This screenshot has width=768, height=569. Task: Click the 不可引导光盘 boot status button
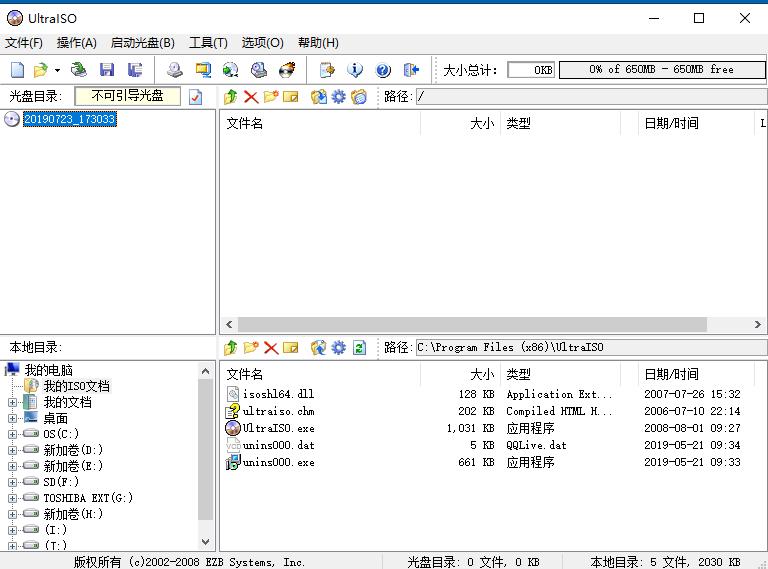coord(127,96)
